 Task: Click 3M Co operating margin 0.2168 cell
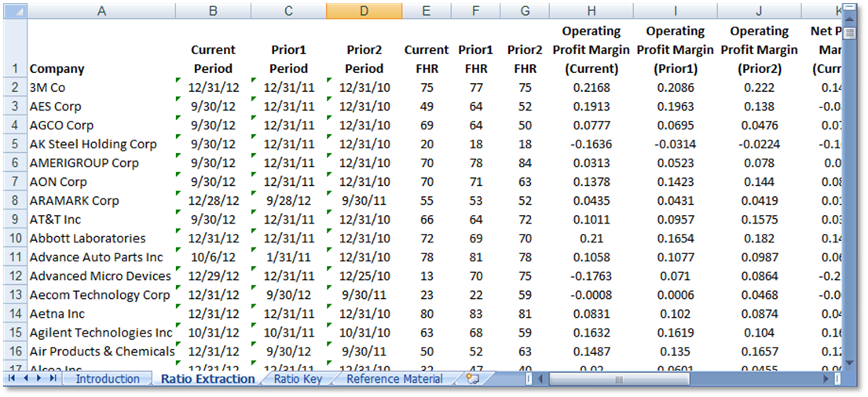tap(591, 87)
